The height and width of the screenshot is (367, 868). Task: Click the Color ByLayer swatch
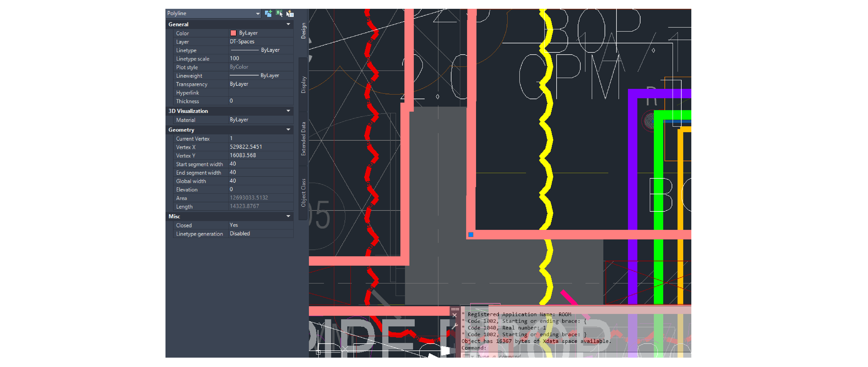point(233,33)
